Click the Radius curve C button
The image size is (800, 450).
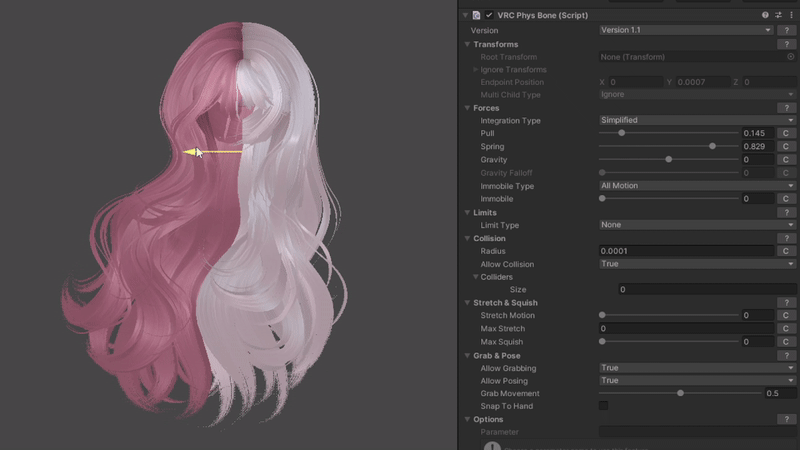[x=787, y=251]
